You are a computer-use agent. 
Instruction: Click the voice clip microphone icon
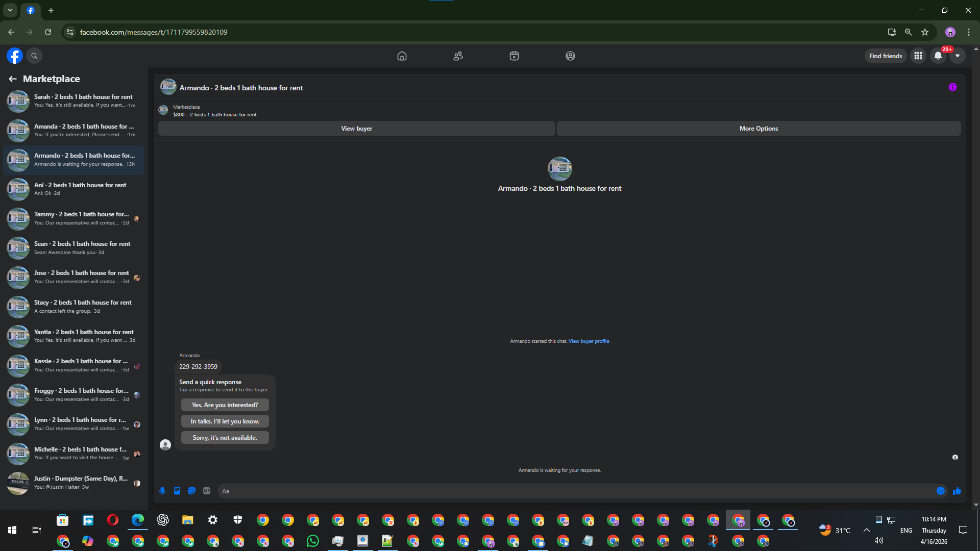(x=162, y=491)
